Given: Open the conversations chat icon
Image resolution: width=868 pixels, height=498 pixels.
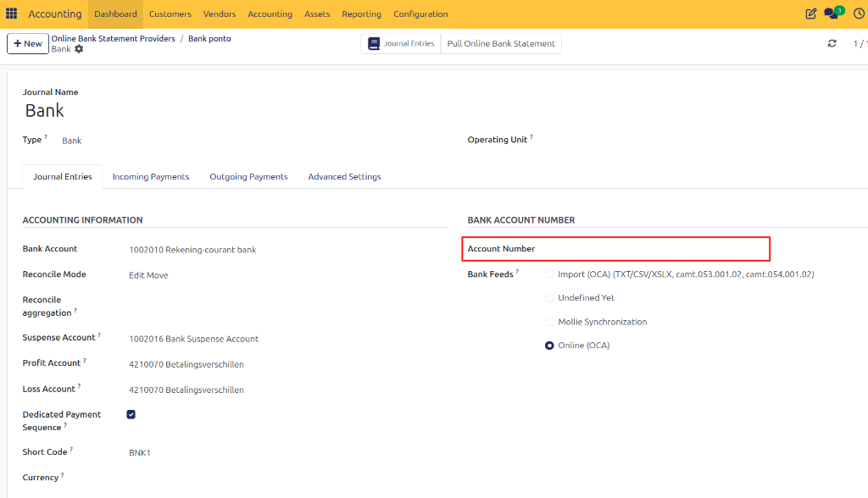Looking at the screenshot, I should [832, 14].
